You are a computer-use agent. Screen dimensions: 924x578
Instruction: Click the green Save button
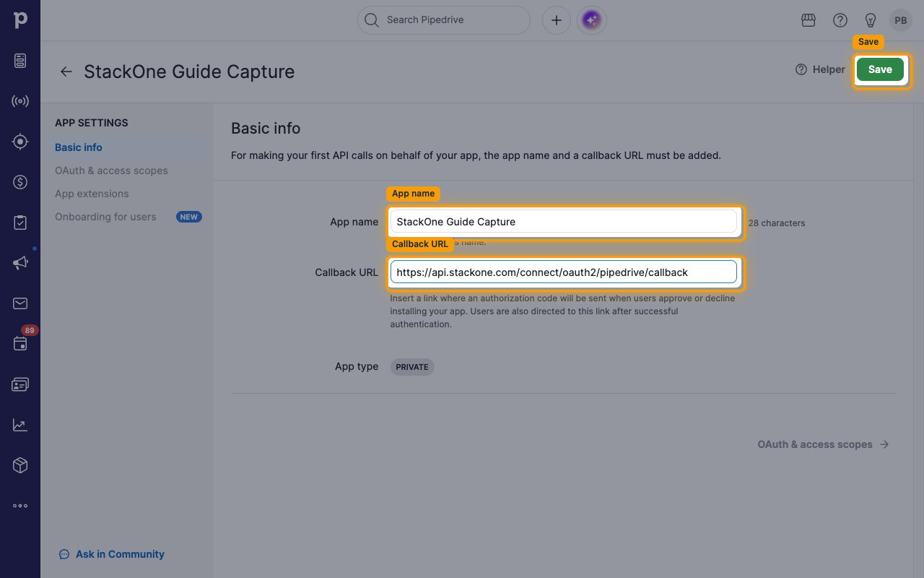(x=880, y=69)
